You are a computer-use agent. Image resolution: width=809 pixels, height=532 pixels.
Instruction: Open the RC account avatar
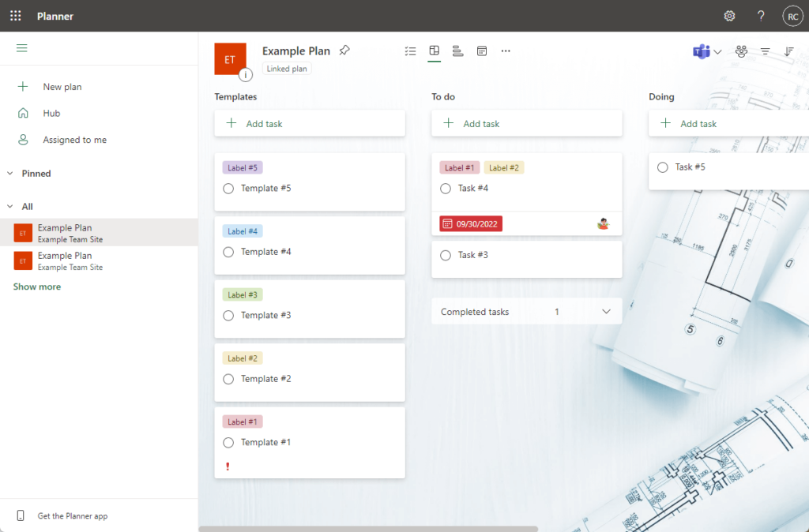click(792, 16)
